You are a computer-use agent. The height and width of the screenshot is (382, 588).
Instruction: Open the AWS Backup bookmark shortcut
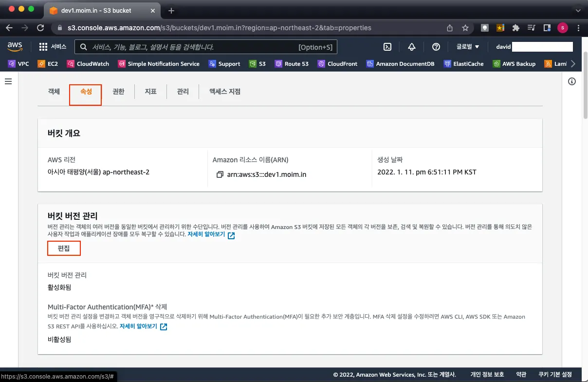pyautogui.click(x=514, y=64)
